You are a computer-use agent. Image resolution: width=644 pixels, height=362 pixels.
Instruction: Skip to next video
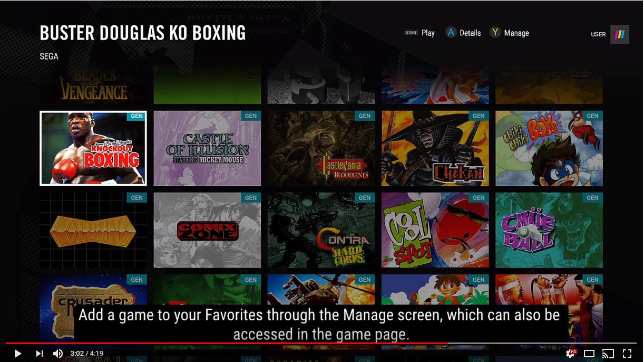40,354
